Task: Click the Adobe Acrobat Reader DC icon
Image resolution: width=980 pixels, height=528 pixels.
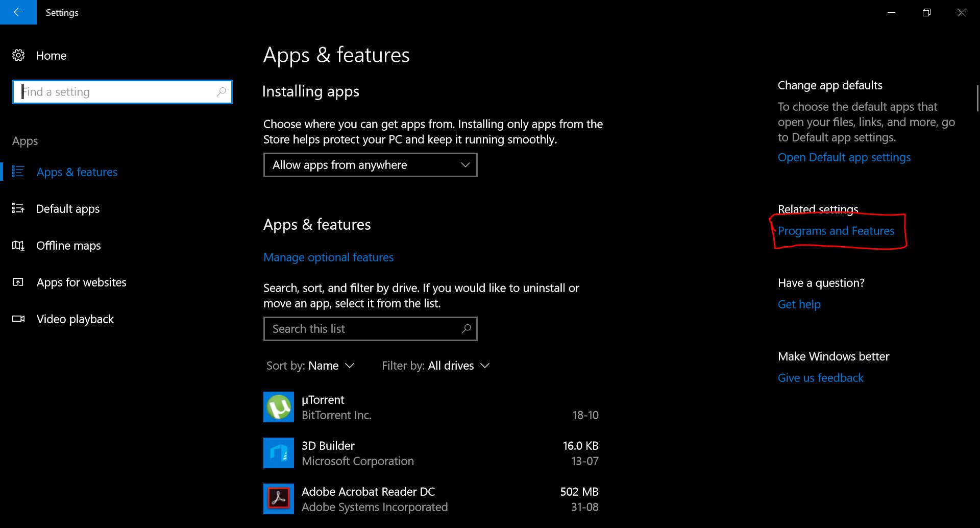Action: (x=278, y=499)
